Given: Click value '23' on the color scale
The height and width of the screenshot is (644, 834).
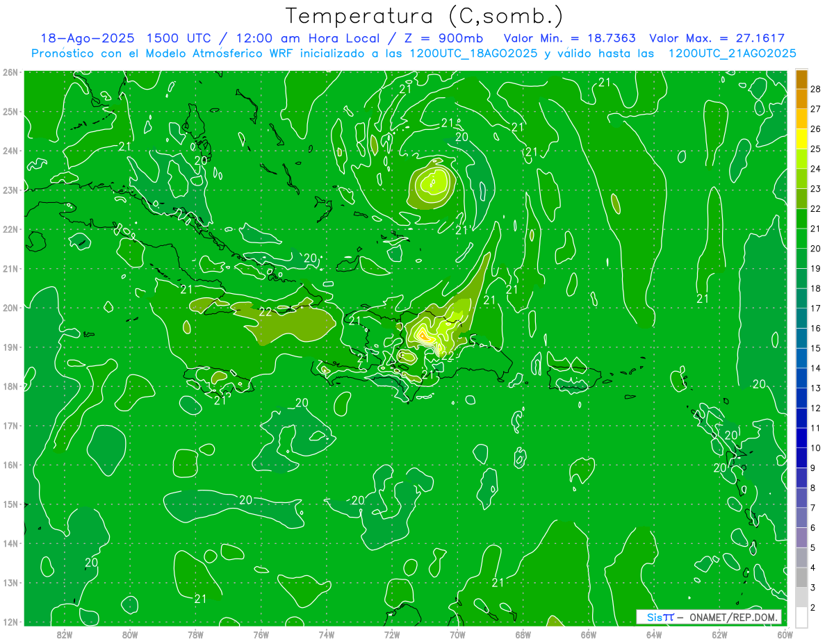Looking at the screenshot, I should [x=816, y=189].
